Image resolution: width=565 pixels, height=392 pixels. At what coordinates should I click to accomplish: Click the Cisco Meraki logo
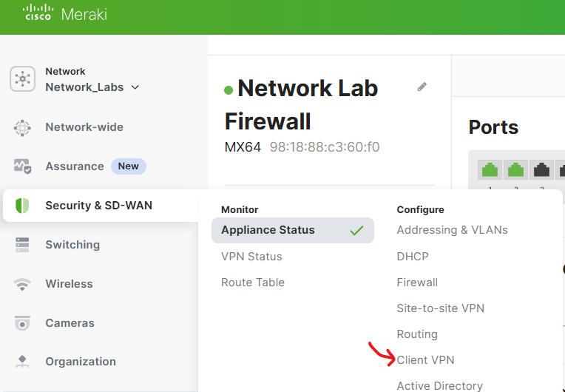pos(65,13)
